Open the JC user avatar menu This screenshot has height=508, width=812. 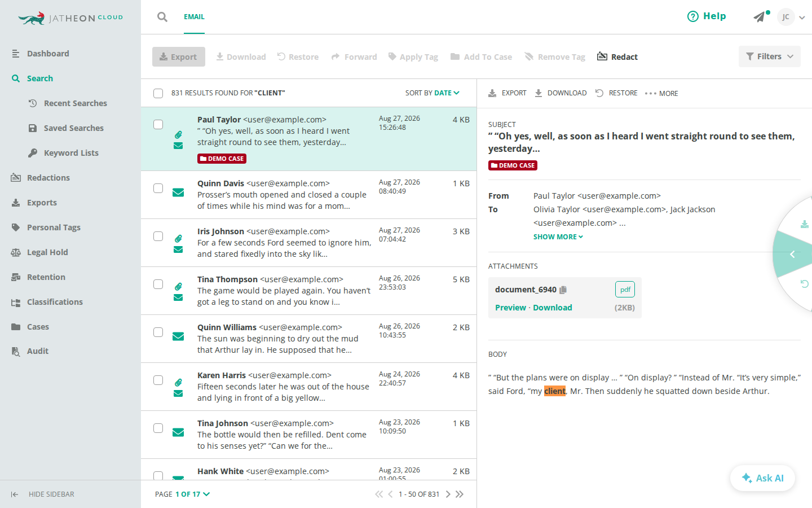785,17
